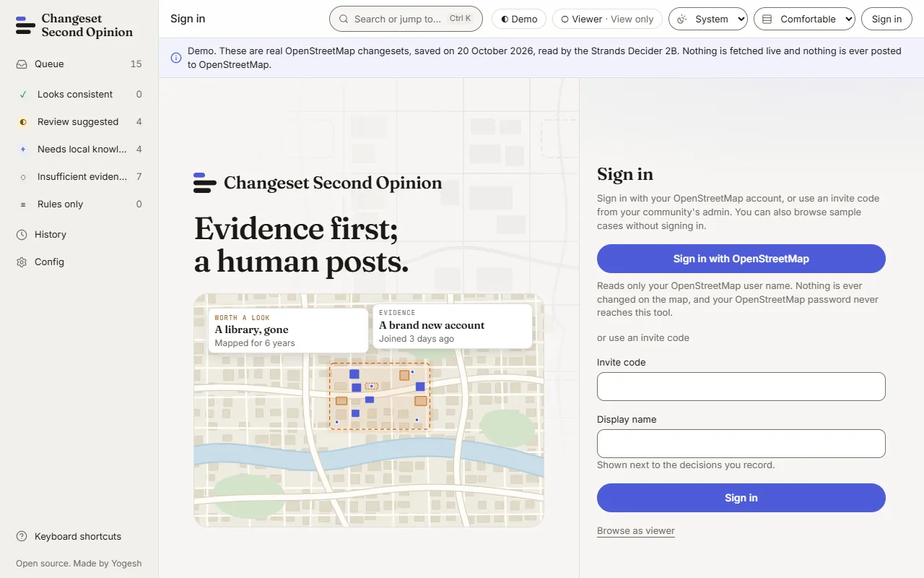Focus the Display name field

click(741, 444)
